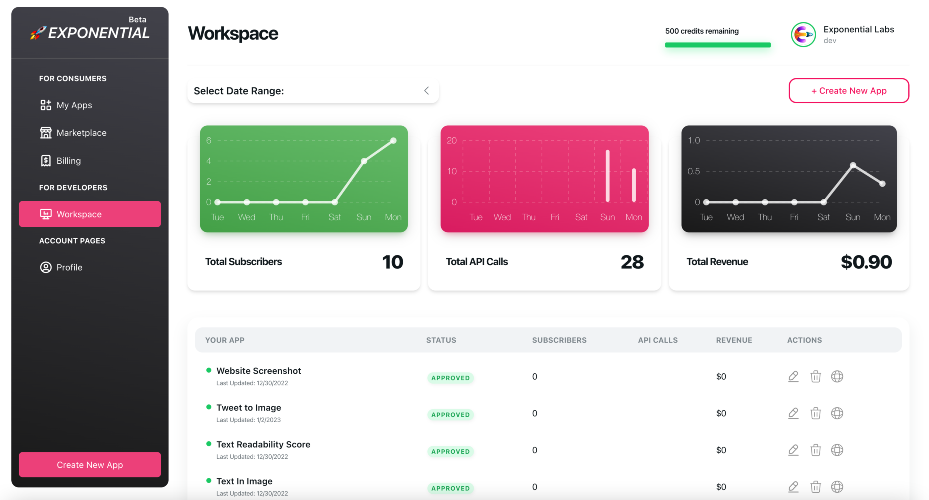
Task: Delete the Text Readability Score app
Action: (816, 450)
